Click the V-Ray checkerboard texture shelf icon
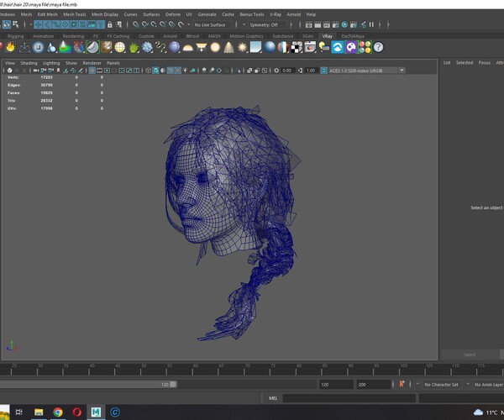The width and height of the screenshot is (504, 420). tap(297, 47)
